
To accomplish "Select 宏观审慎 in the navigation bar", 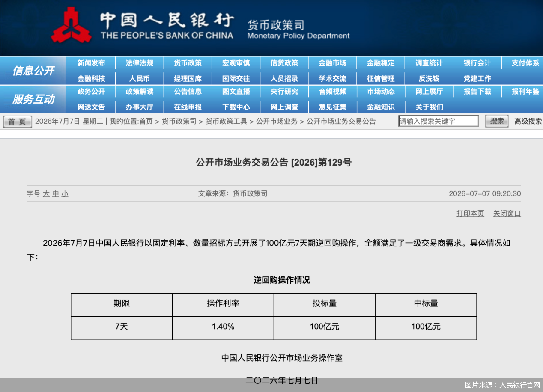I will (236, 63).
